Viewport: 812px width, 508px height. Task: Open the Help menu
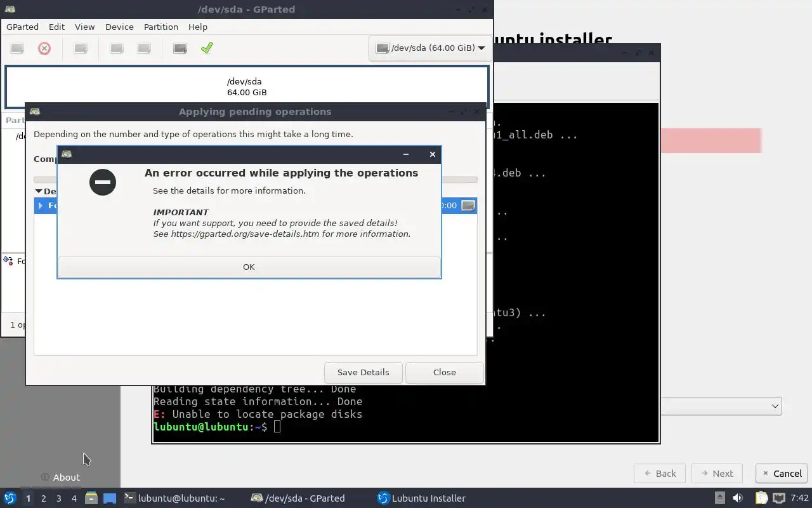pos(198,27)
